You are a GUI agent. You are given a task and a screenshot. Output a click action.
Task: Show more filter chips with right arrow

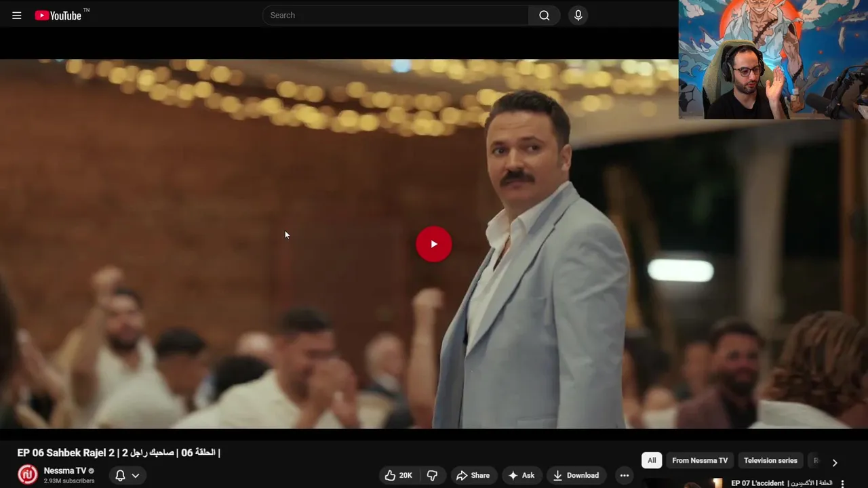click(x=835, y=462)
